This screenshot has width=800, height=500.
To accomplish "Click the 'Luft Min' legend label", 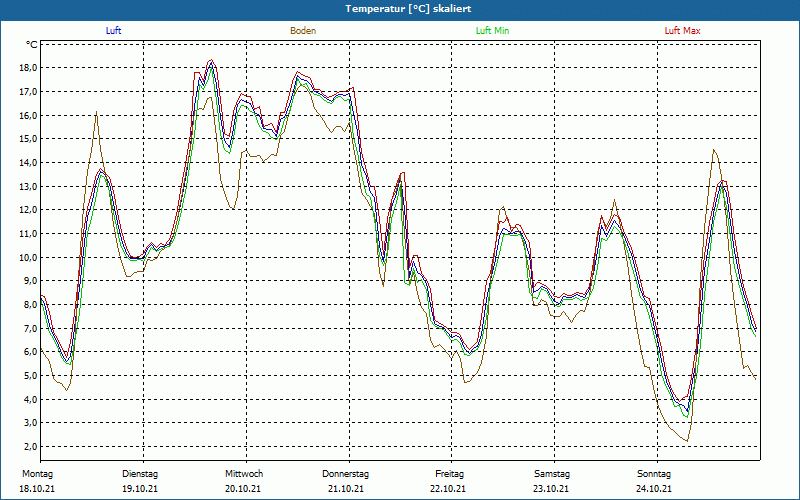I will [x=492, y=31].
